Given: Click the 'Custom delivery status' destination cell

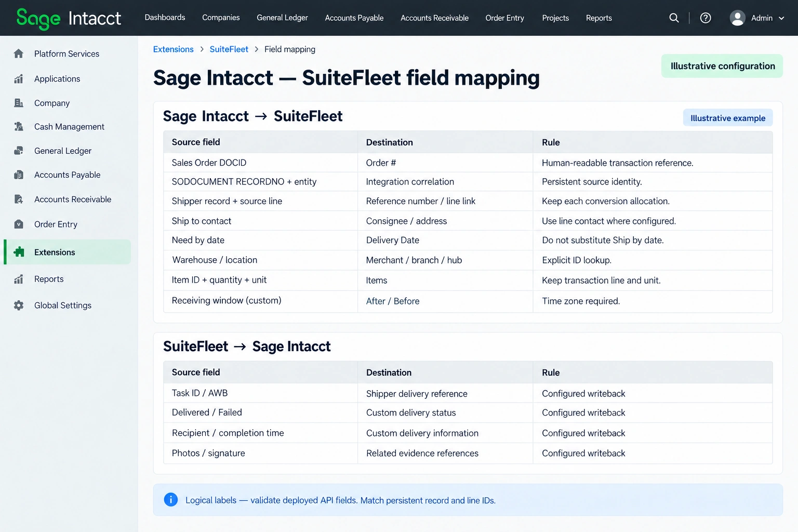Looking at the screenshot, I should 445,413.
